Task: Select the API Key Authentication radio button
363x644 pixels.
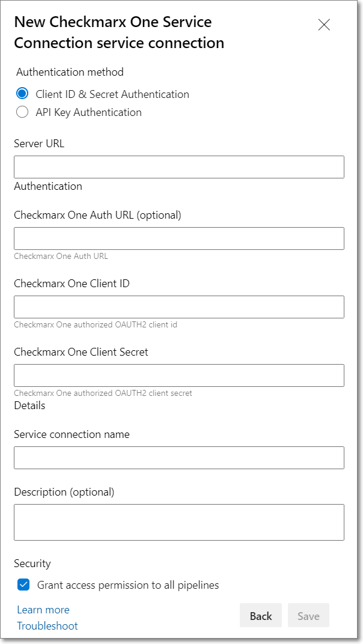Action: 22,112
